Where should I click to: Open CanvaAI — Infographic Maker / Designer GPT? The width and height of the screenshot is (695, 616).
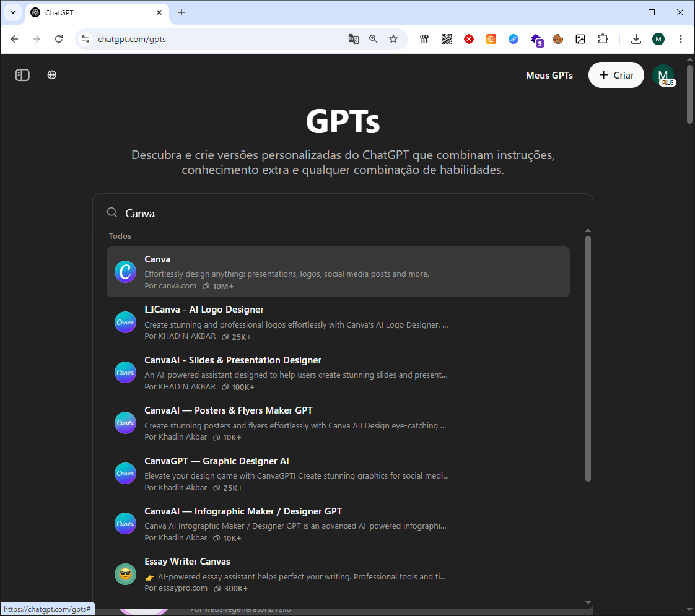(x=338, y=523)
